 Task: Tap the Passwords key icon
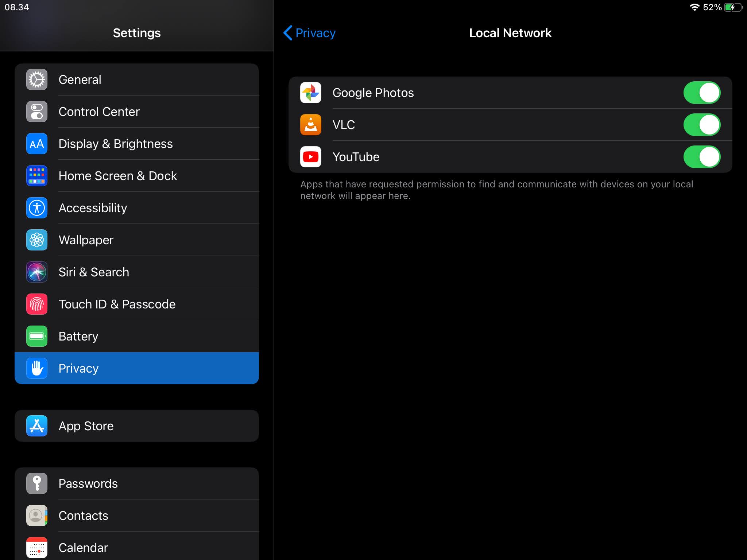(37, 483)
